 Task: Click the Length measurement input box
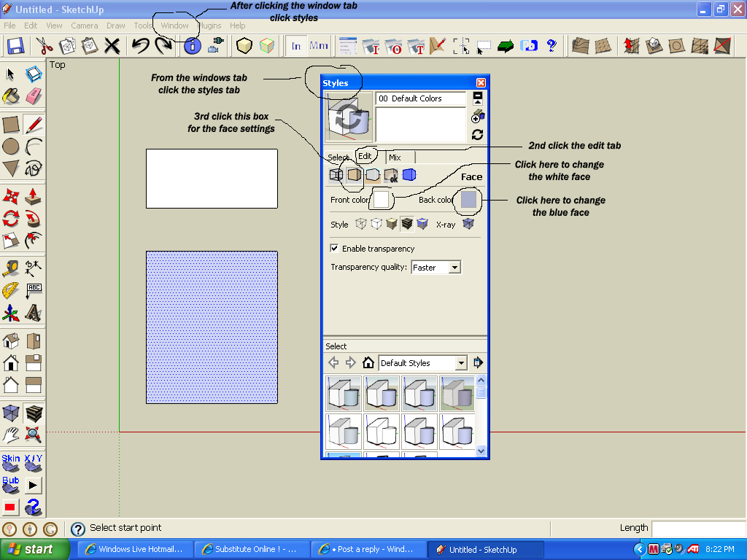697,528
